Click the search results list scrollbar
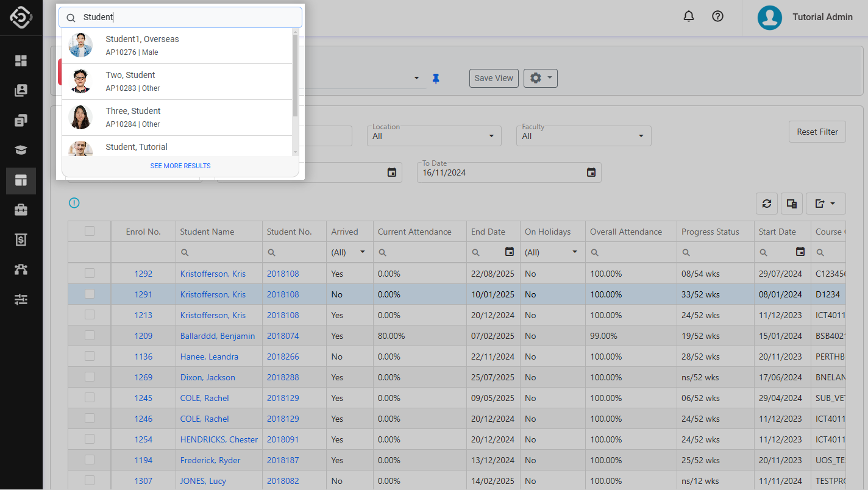The image size is (868, 490). (x=296, y=76)
